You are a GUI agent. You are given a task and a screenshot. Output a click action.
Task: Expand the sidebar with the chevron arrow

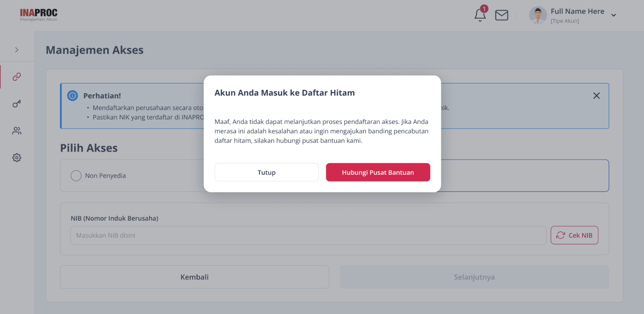click(17, 50)
